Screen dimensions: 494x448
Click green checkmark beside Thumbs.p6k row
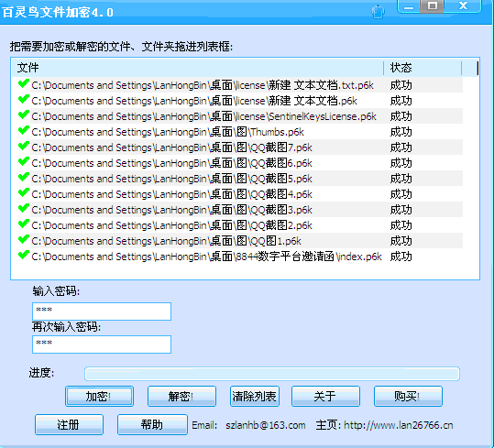point(24,131)
